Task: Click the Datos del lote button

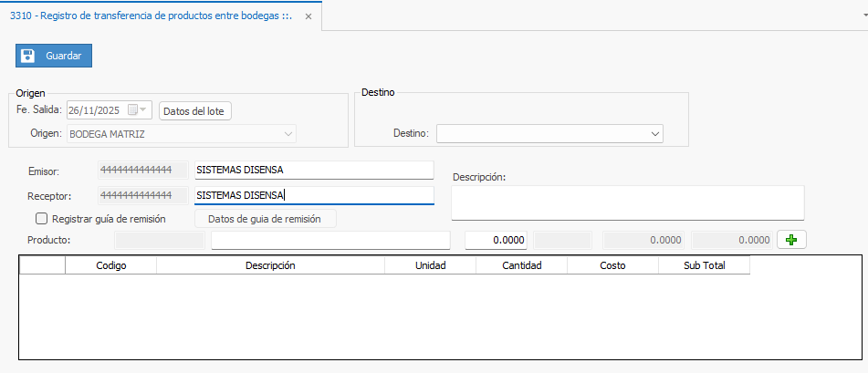Action: coord(195,110)
